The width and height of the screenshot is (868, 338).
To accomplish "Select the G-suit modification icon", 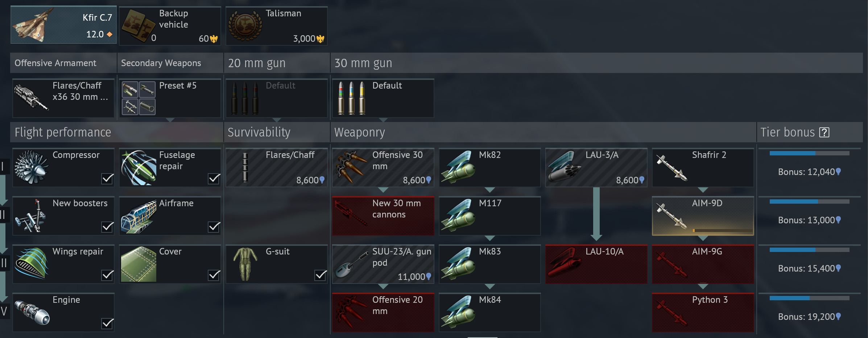I will coord(245,264).
